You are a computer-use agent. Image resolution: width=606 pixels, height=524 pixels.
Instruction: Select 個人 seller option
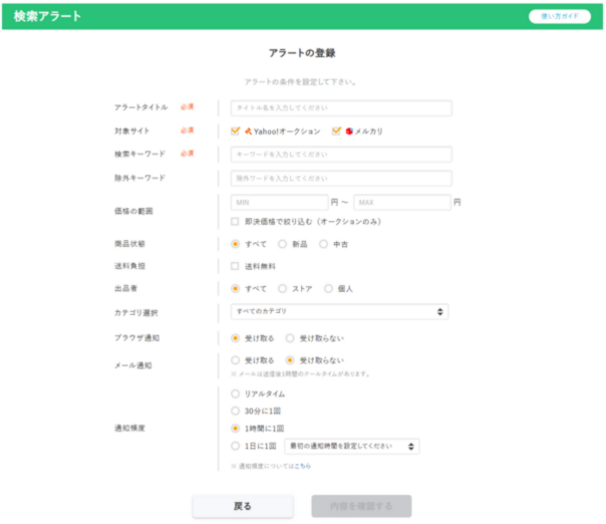328,289
